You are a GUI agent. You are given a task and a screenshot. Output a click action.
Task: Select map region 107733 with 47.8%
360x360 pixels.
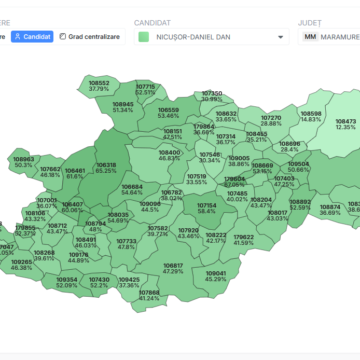[126, 244]
